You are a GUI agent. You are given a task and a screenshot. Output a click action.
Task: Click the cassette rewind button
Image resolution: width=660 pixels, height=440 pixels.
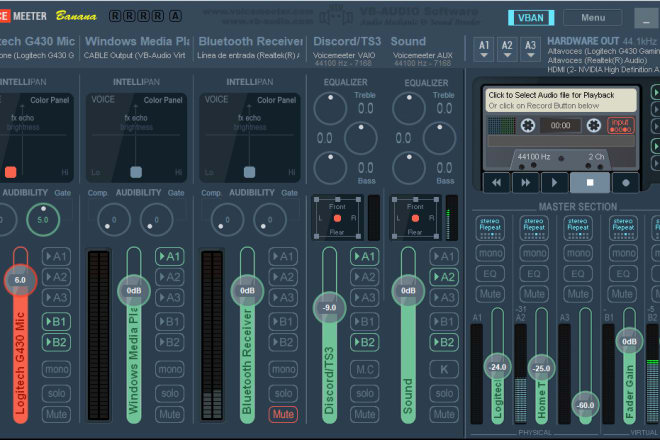[x=497, y=183]
